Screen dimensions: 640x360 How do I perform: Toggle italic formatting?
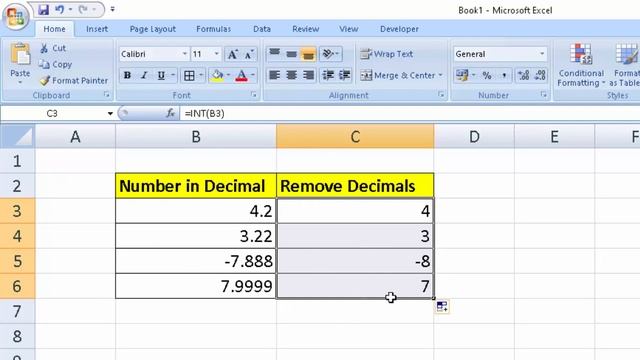[x=144, y=76]
